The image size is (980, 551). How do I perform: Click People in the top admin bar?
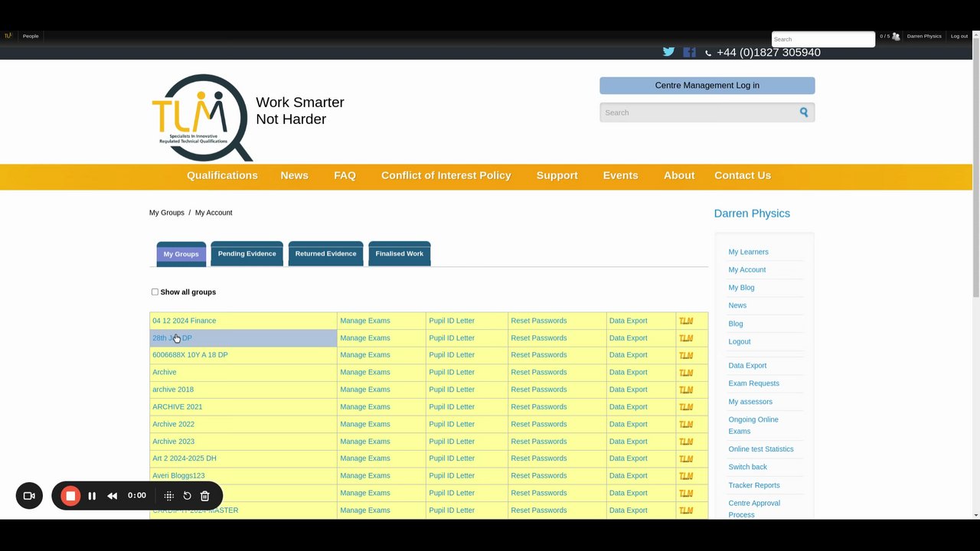pos(31,36)
